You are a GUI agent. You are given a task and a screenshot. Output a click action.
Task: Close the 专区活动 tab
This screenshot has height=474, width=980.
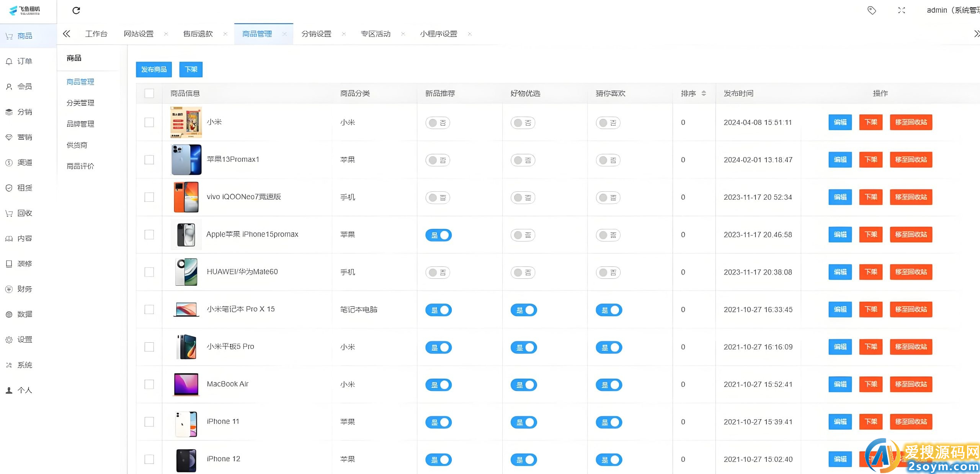pos(403,34)
